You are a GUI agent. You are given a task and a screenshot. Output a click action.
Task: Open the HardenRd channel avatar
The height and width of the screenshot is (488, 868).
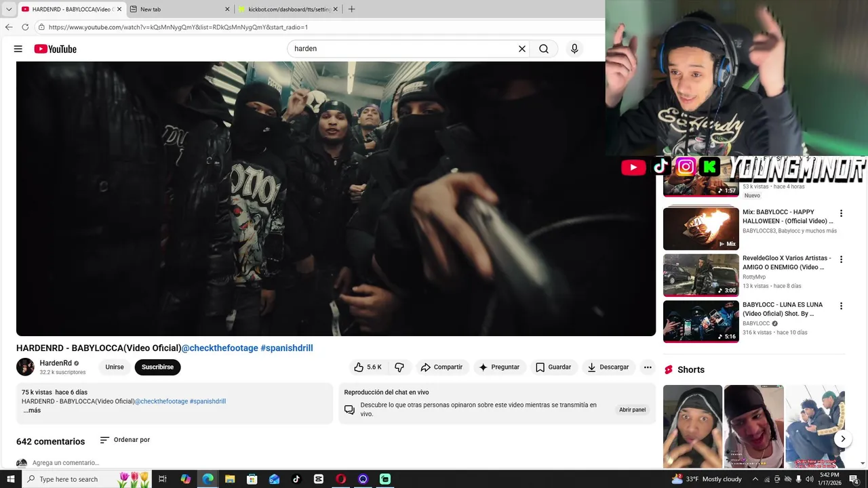point(26,367)
